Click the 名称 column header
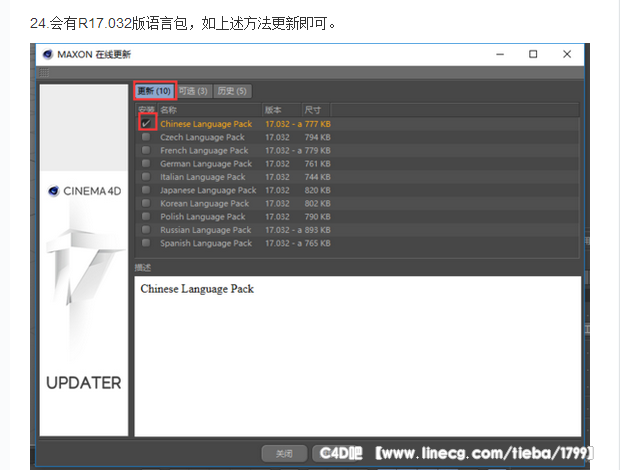The image size is (620, 470). coord(210,109)
